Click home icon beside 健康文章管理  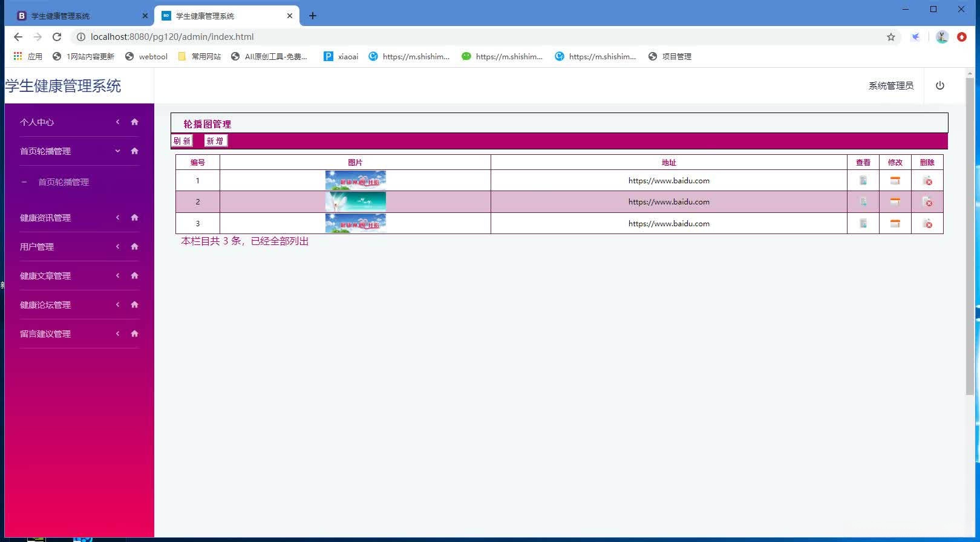pos(134,275)
